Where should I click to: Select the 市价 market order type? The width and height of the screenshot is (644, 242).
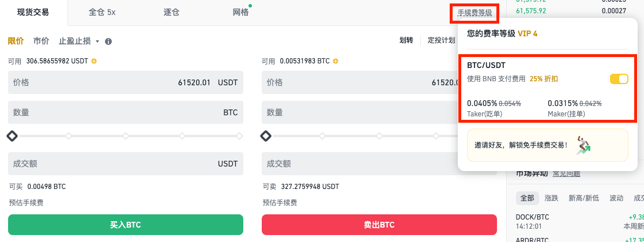point(41,41)
